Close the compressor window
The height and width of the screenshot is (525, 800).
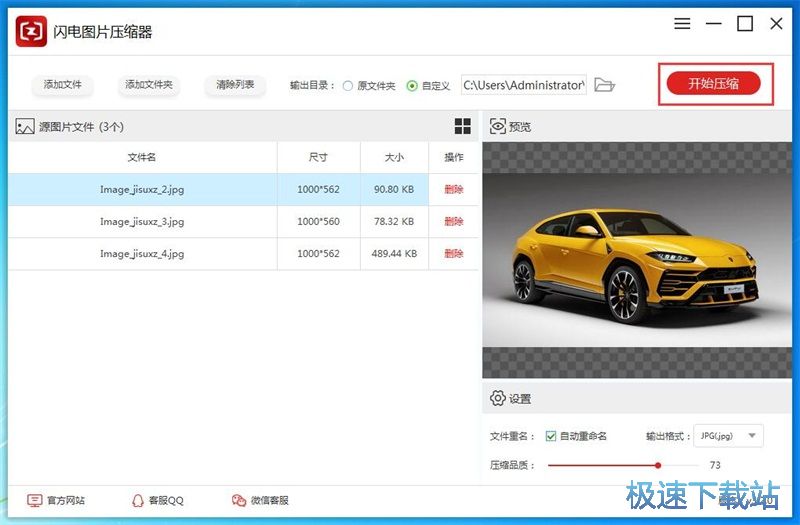[x=776, y=23]
